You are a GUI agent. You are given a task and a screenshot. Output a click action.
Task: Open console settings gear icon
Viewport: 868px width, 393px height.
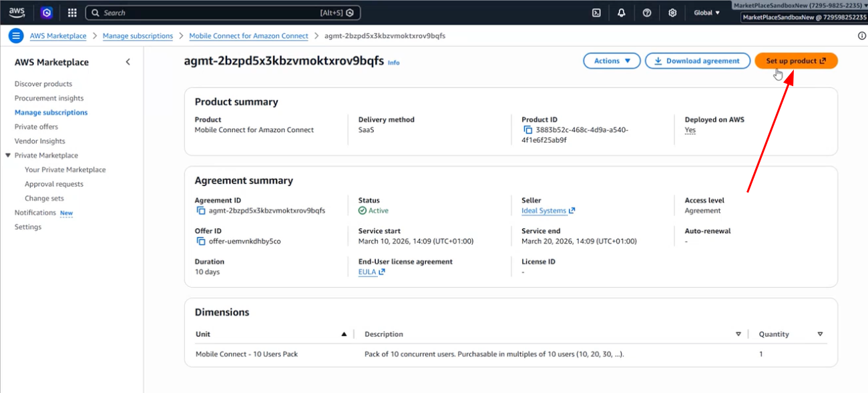tap(672, 13)
